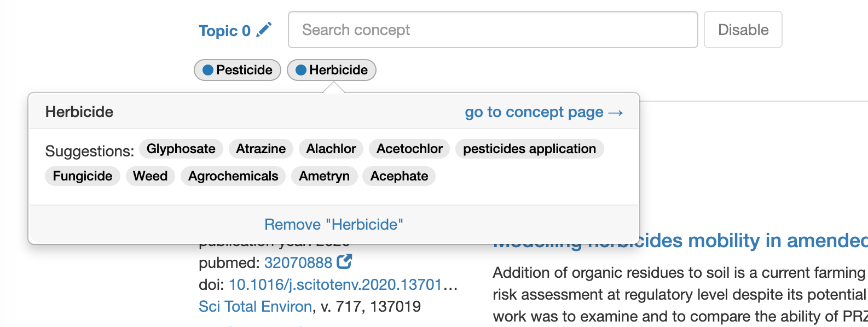Select the Alachlor suggestion chip
This screenshot has width=868, height=327.
pos(331,149)
